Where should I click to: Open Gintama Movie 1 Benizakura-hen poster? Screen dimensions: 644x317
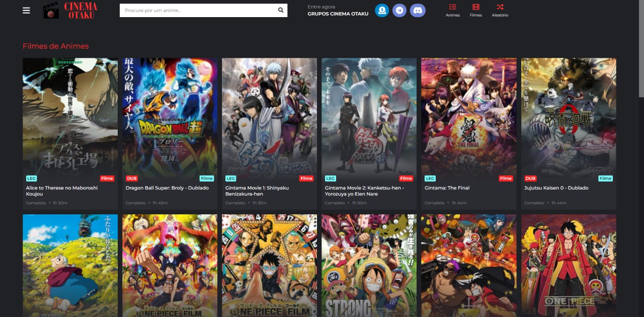(269, 119)
